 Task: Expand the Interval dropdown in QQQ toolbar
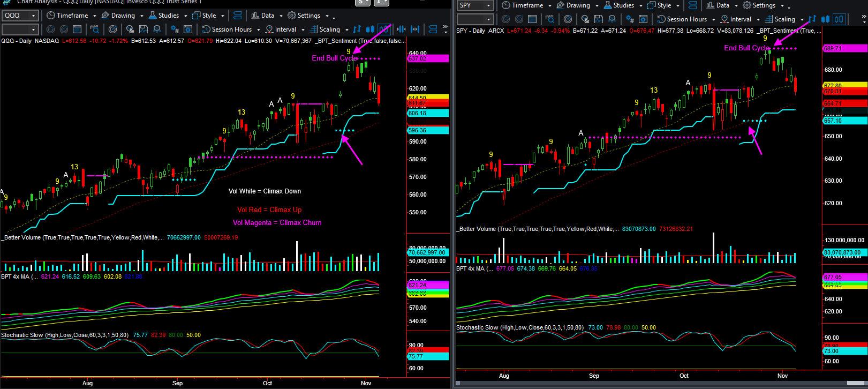[x=304, y=29]
